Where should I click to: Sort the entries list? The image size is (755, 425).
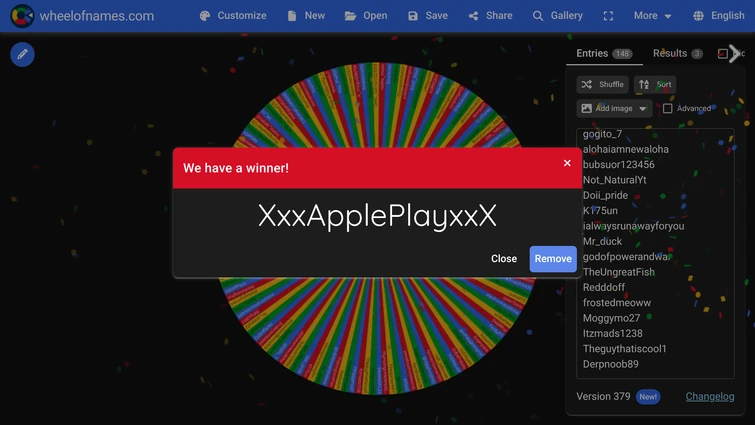655,84
